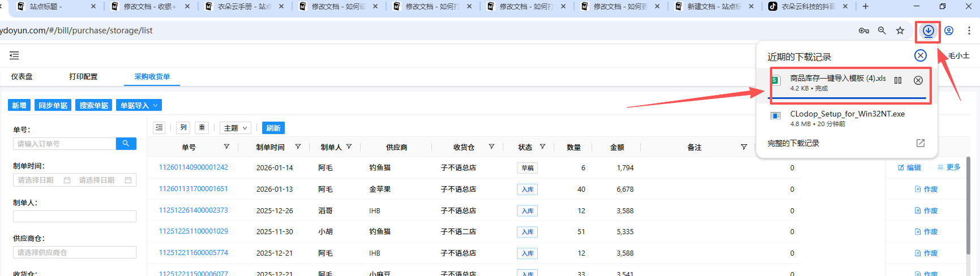Sort by the 金额 column header

point(617,147)
